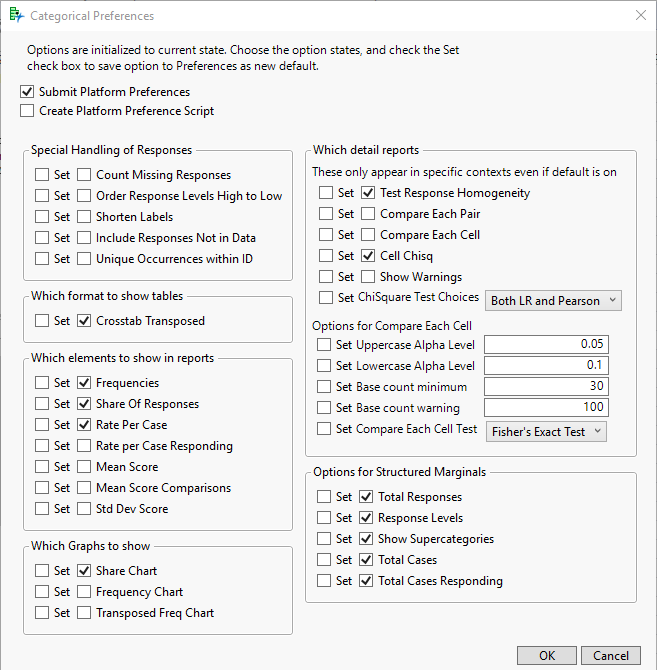Close the Categorical Preferences dialog
Screen dimensions: 657x670
(x=640, y=15)
